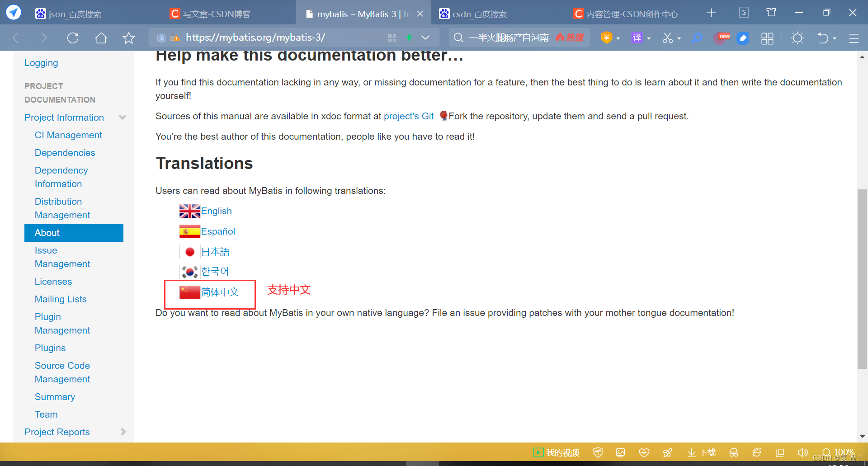Screen dimensions: 868x466
Task: Choose the 한국어 translation link
Action: [215, 272]
